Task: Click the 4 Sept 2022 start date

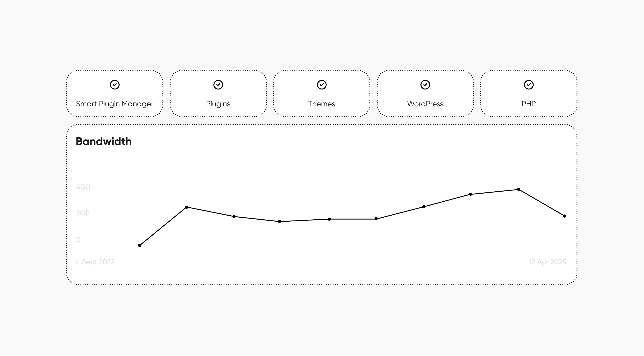Action: coord(95,262)
